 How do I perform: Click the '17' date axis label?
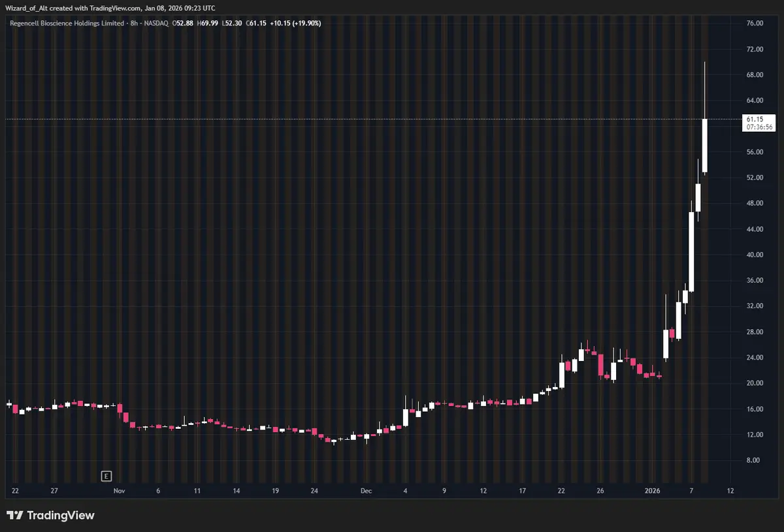(523, 490)
